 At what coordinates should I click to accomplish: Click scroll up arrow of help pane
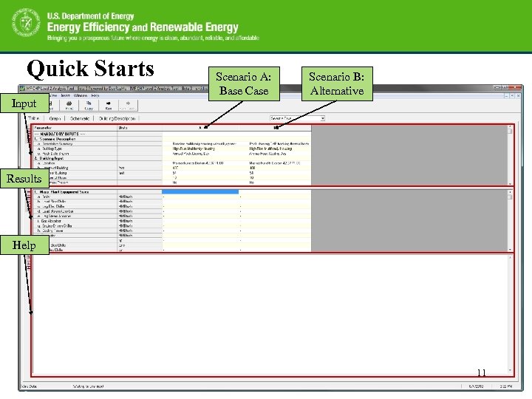[510, 258]
